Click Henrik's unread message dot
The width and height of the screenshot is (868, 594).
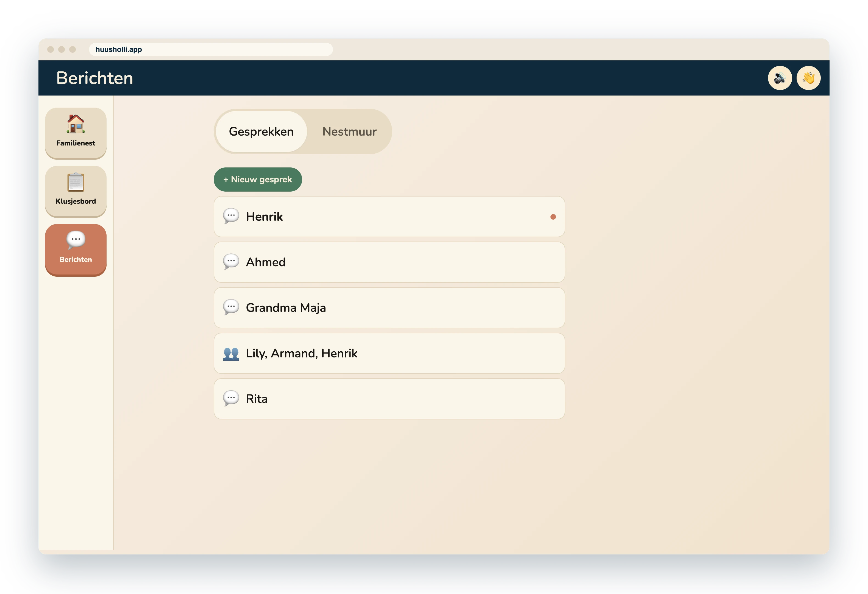pyautogui.click(x=553, y=217)
